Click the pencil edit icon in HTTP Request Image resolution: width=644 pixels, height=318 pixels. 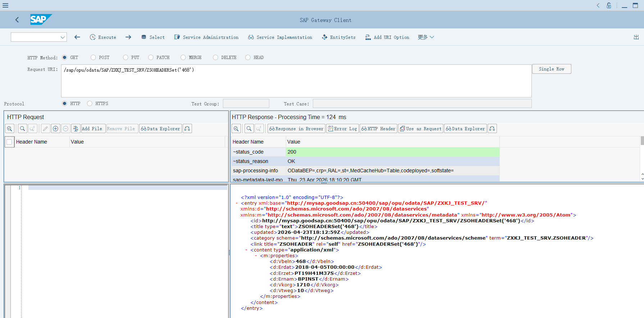(x=45, y=128)
